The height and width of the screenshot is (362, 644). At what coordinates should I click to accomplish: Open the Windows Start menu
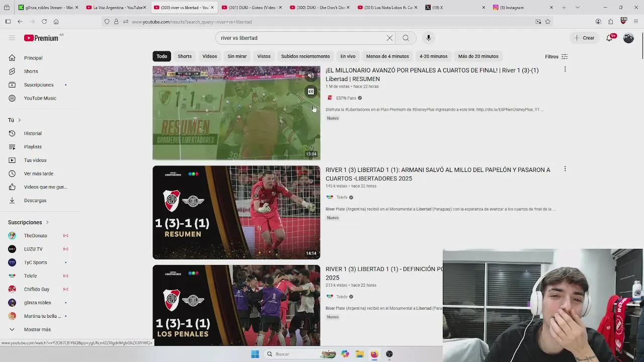click(255, 354)
